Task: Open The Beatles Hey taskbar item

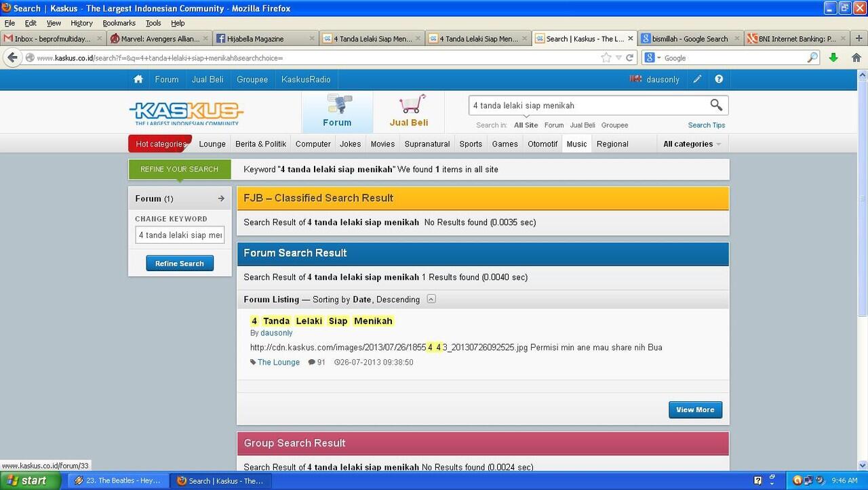Action: click(x=117, y=481)
